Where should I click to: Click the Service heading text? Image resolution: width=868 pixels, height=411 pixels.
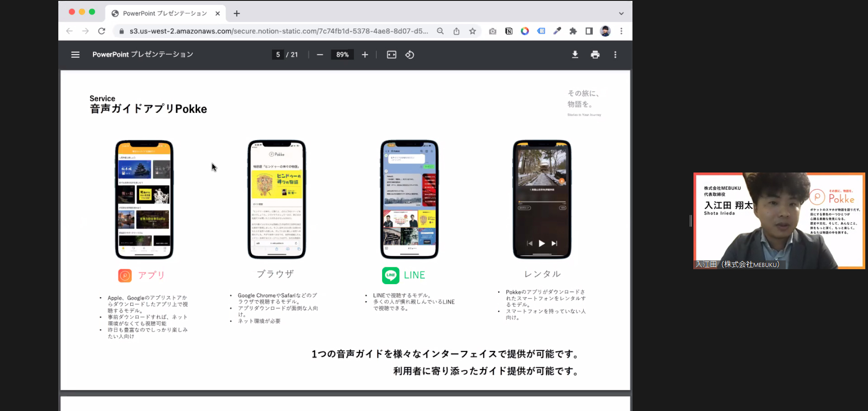(102, 98)
